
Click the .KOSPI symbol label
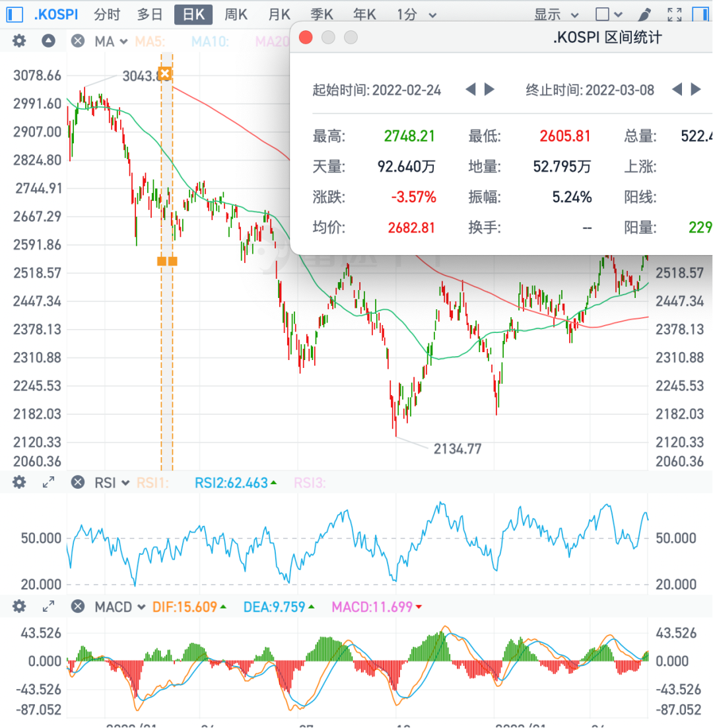(56, 15)
